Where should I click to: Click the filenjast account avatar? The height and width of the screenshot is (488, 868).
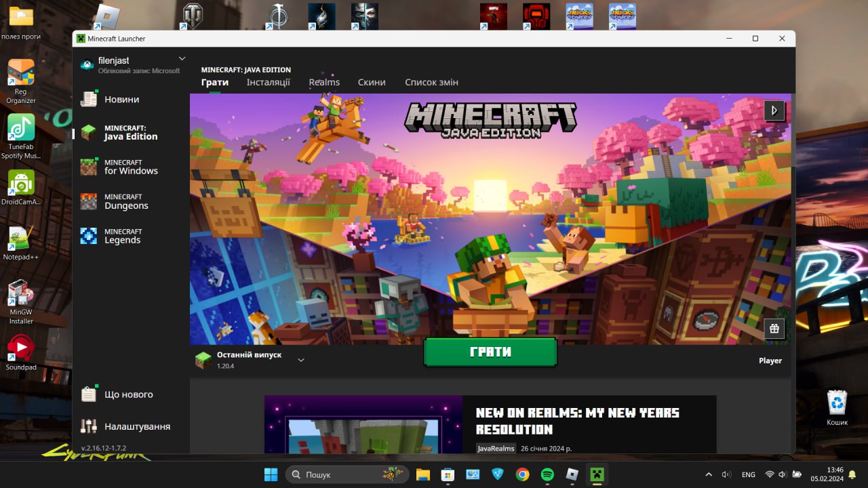87,64
